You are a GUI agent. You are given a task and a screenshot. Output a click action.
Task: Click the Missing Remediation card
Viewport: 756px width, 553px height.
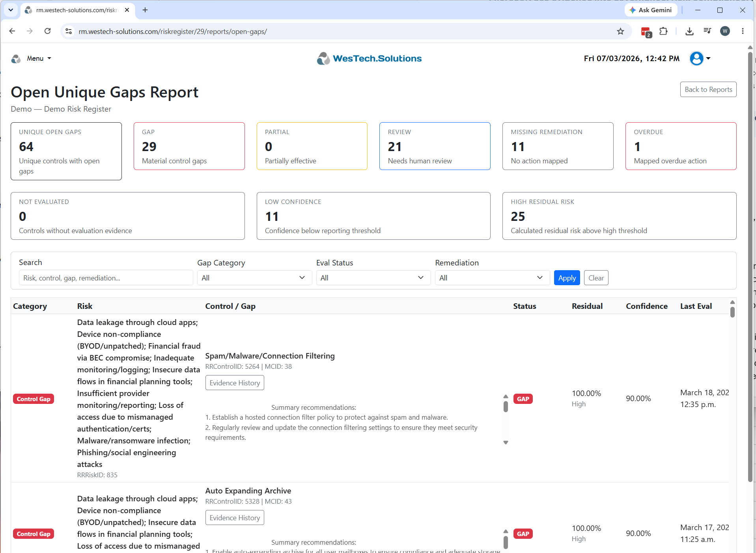[558, 146]
